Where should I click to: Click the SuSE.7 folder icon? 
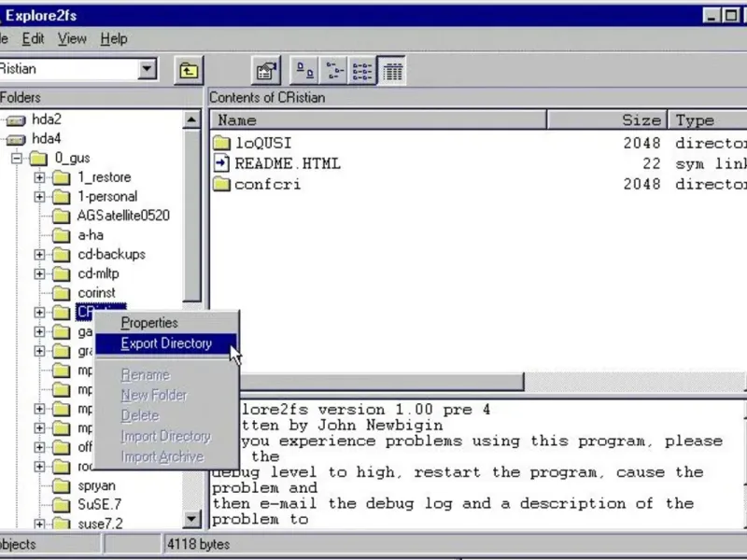point(61,505)
